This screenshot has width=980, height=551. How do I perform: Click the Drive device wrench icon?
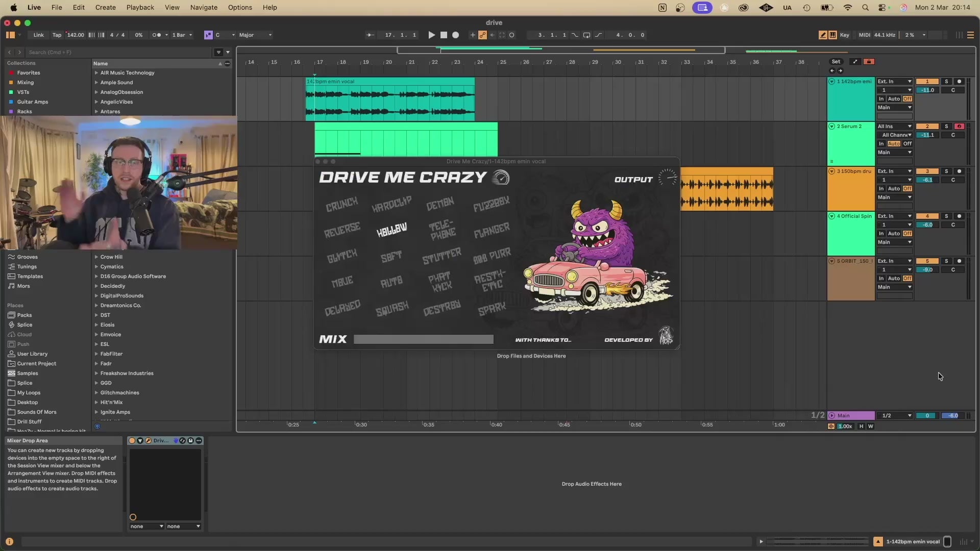coord(148,440)
